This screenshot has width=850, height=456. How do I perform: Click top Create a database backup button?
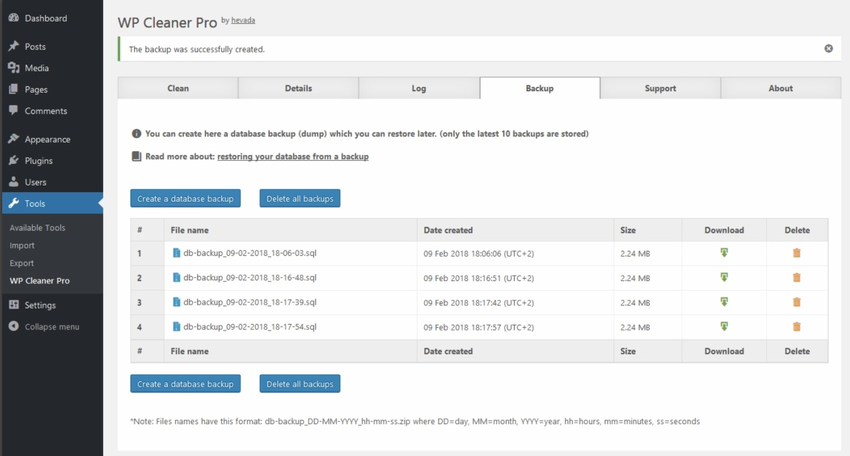[x=185, y=198]
